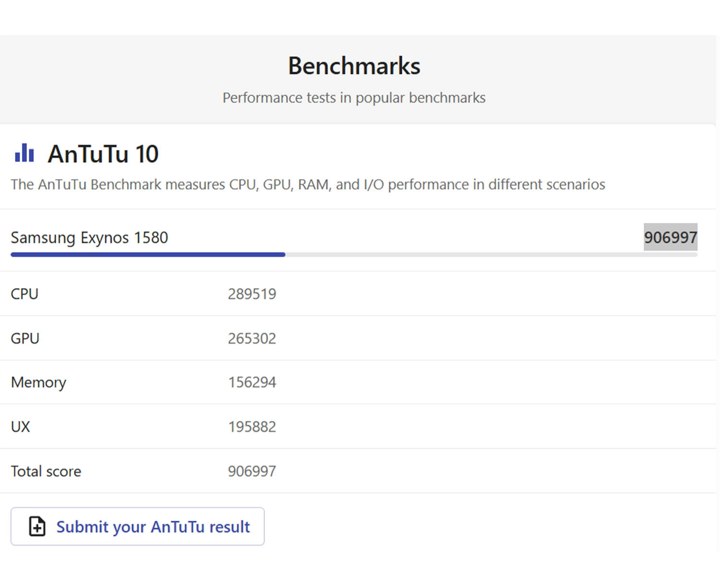
Task: Click the AnTuTu Benchmark description text
Action: [308, 185]
